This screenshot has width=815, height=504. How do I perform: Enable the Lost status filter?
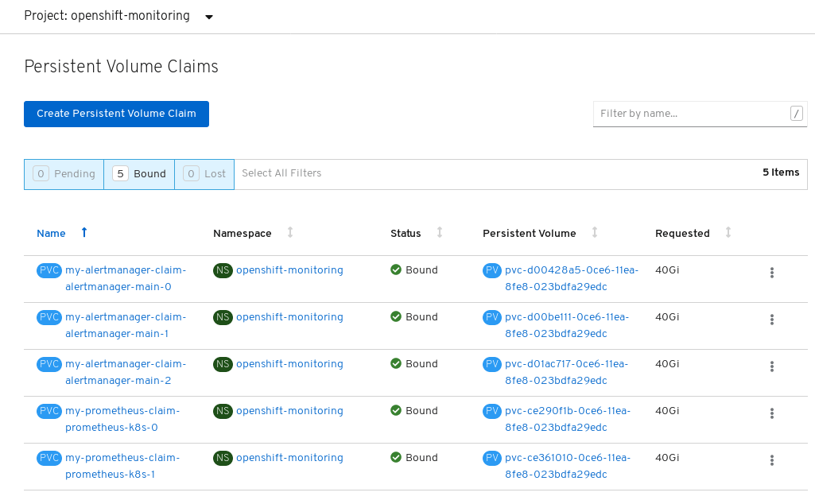pyautogui.click(x=204, y=173)
